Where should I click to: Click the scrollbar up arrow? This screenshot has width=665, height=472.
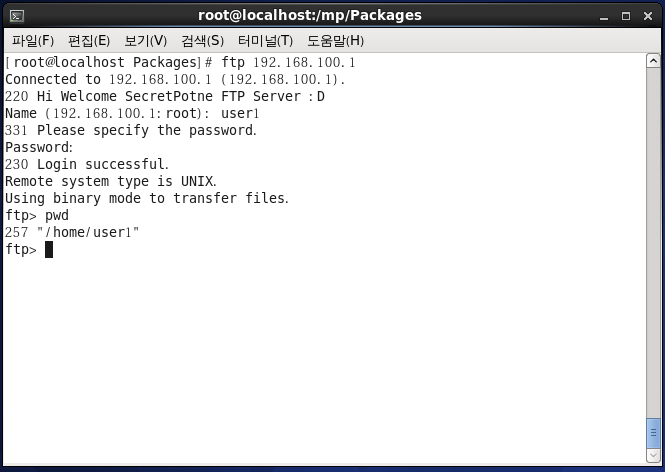coord(653,61)
